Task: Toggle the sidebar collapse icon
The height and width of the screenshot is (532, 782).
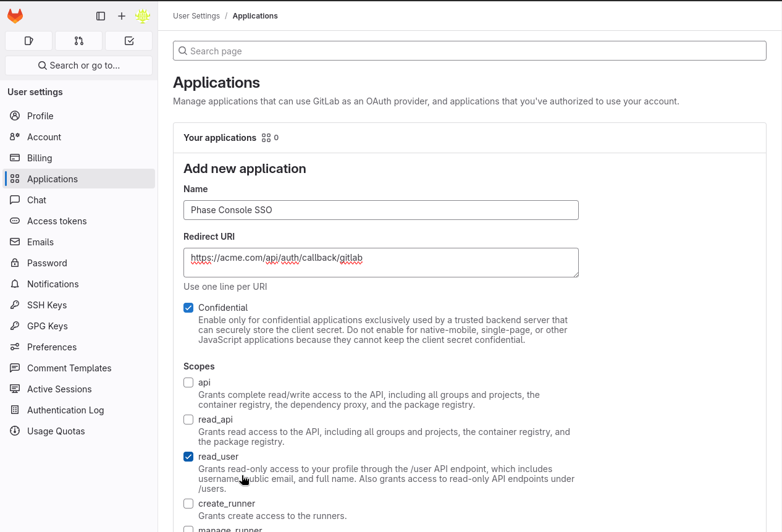Action: point(101,16)
